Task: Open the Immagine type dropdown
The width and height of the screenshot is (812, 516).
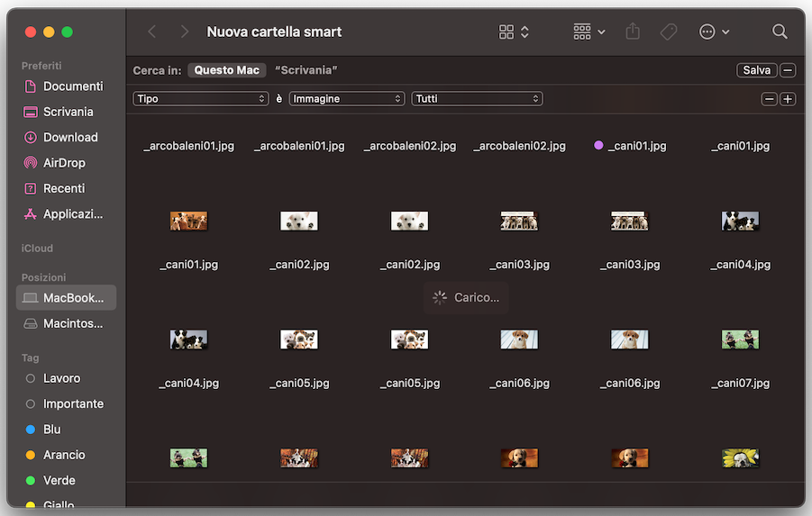Action: pos(346,98)
